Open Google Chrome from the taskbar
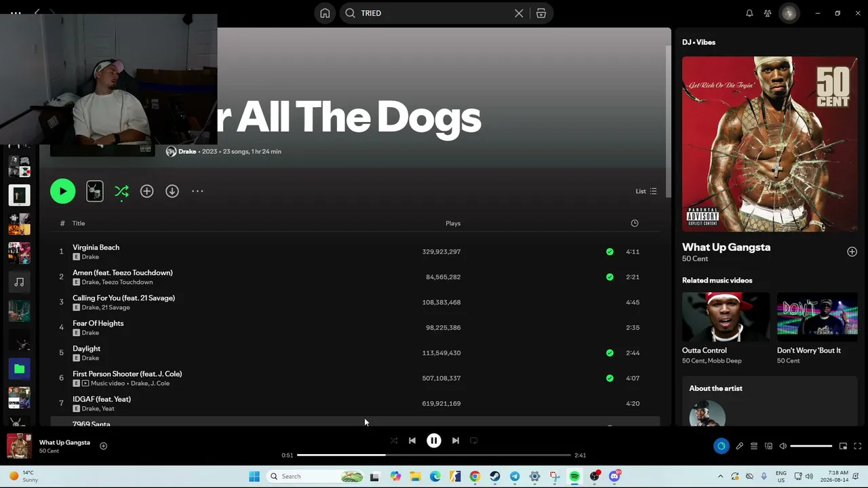 [475, 476]
